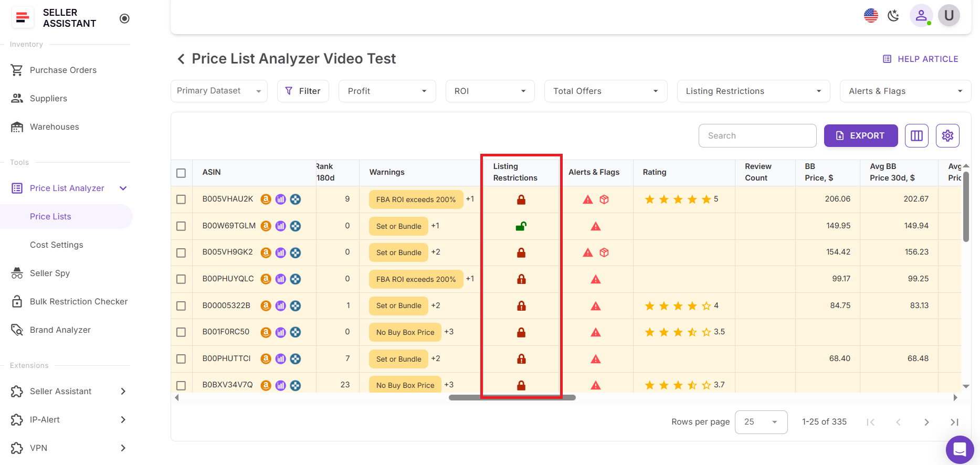Click the green unlocked icon for B00W69TGLM
Viewport: 980px width, 465px height.
coord(521,226)
